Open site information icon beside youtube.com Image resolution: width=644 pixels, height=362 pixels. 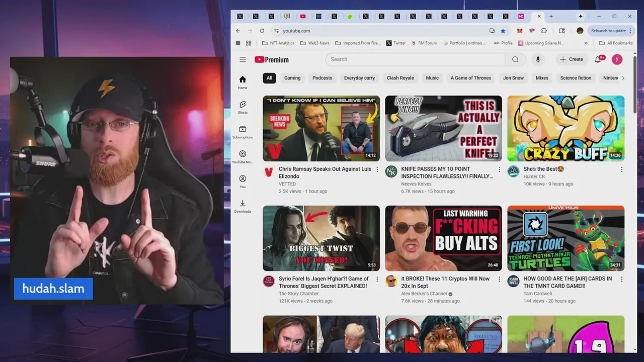pos(276,31)
